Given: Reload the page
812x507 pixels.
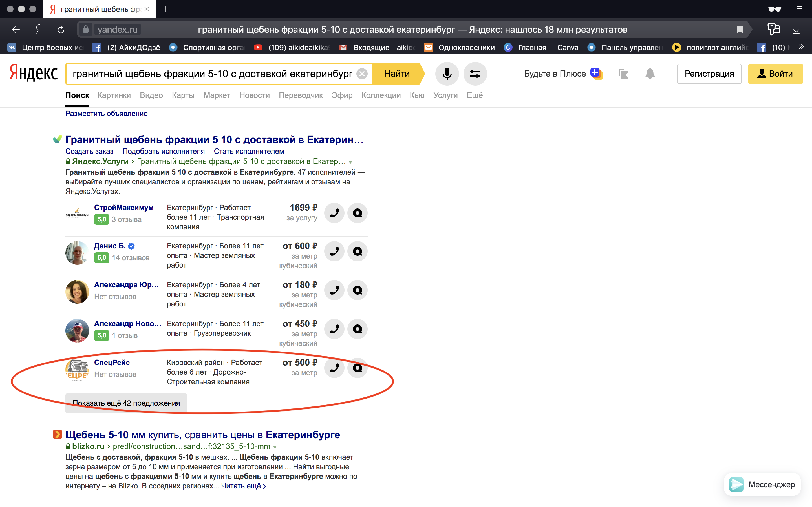Looking at the screenshot, I should click(x=61, y=30).
